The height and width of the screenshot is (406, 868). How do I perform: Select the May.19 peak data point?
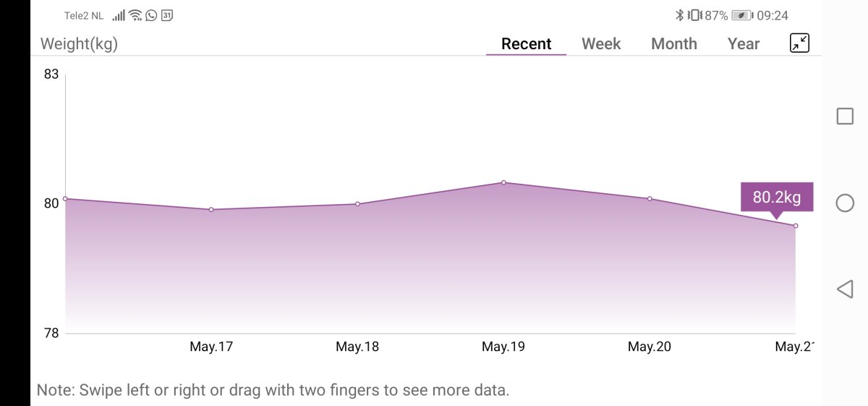click(x=503, y=182)
